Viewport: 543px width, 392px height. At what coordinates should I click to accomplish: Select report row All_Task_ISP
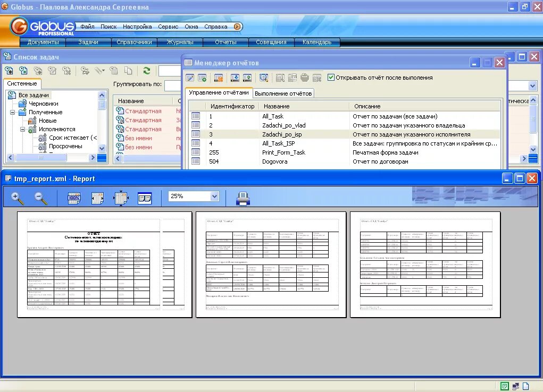345,143
